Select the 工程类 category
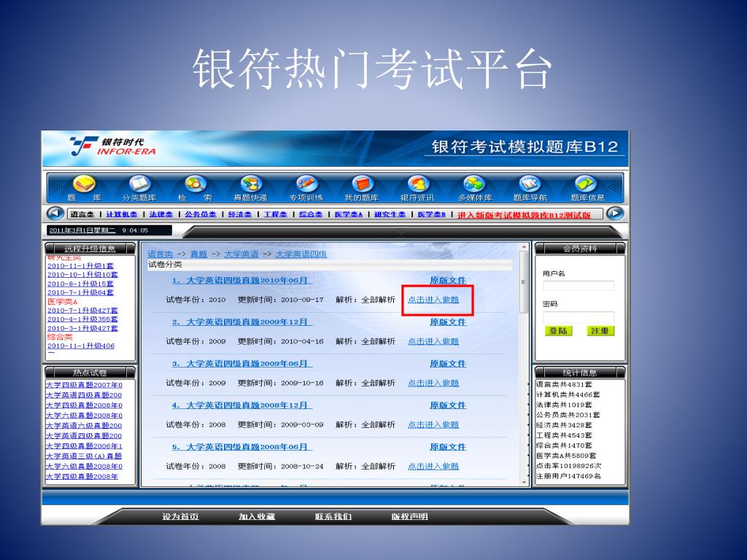The image size is (747, 560). (276, 214)
